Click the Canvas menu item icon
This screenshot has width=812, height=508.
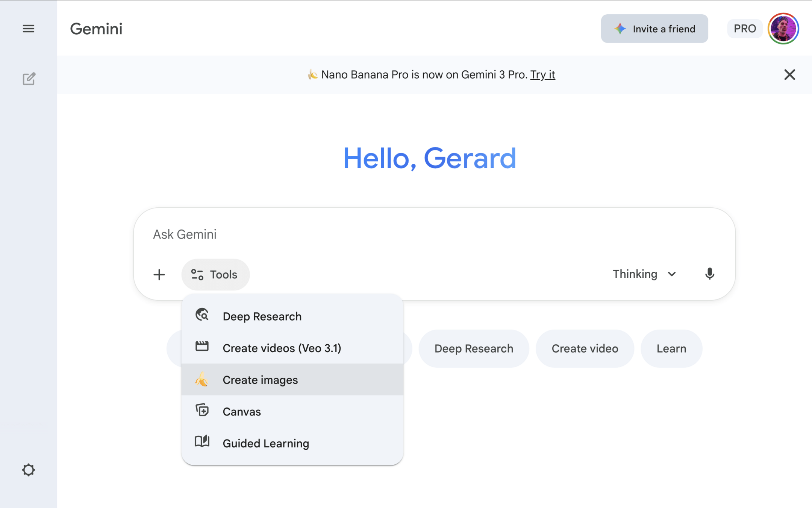pos(202,410)
